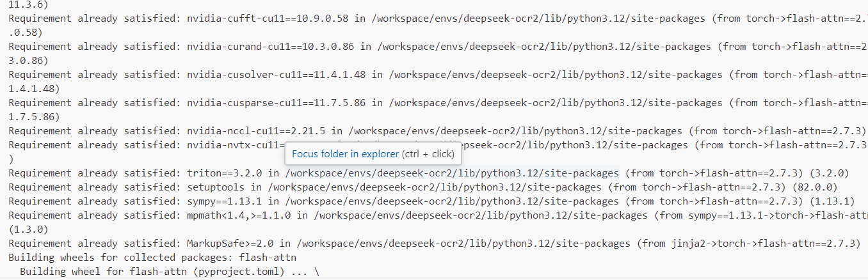Click the text 'MarkupSafe>=2.0'

tap(230, 244)
